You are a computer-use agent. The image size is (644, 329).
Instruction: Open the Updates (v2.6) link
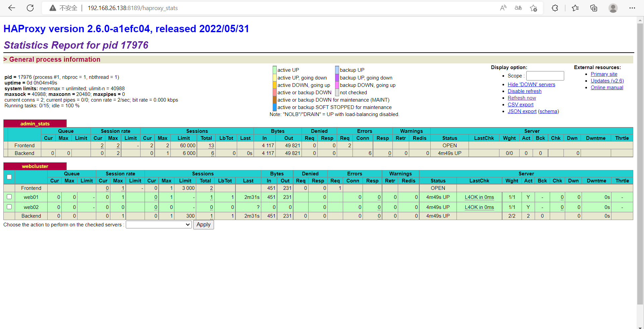pos(607,81)
